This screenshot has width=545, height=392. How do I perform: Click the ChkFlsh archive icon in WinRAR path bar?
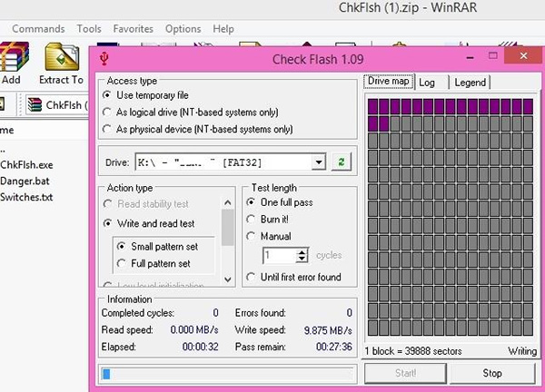35,105
